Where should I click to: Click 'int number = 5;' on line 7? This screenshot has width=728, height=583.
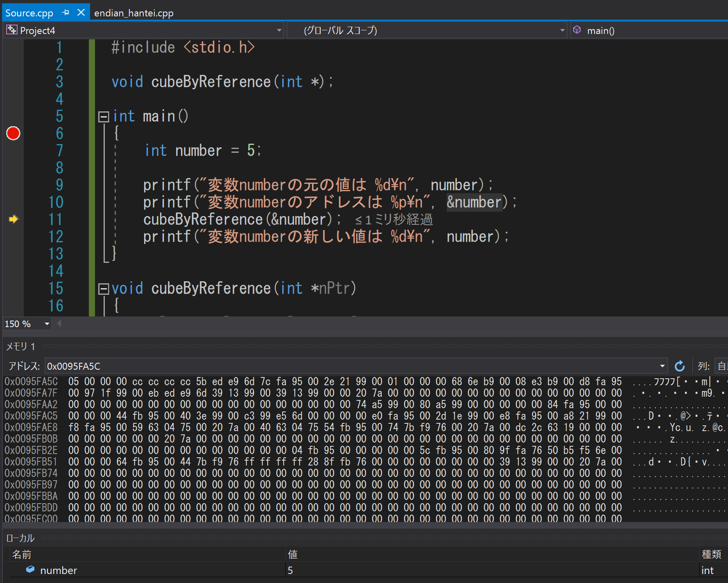(203, 151)
